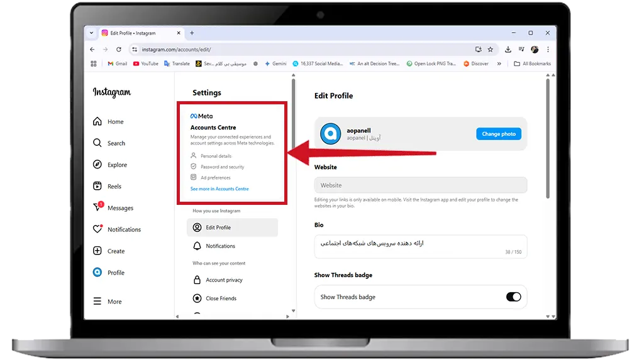Go to Instagram Home in the sidebar
The height and width of the screenshot is (362, 644).
(x=108, y=121)
